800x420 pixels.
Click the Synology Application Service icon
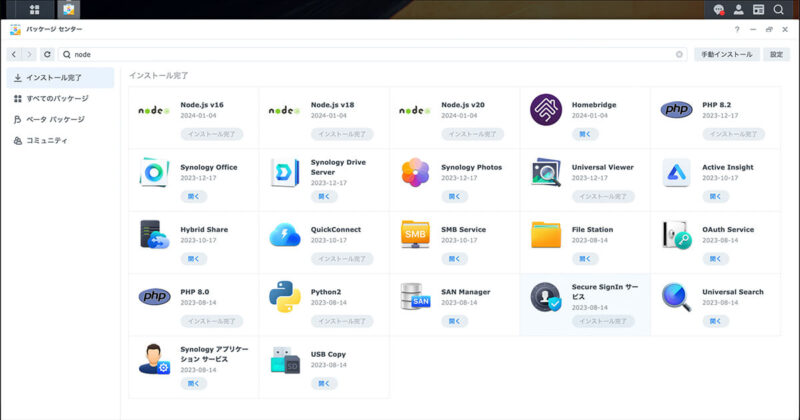pyautogui.click(x=154, y=359)
